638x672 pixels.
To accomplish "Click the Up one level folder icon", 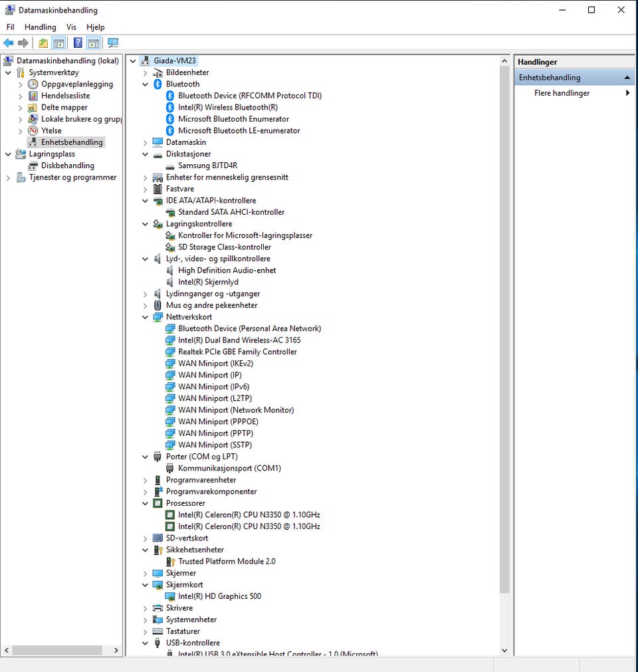I will pyautogui.click(x=43, y=43).
